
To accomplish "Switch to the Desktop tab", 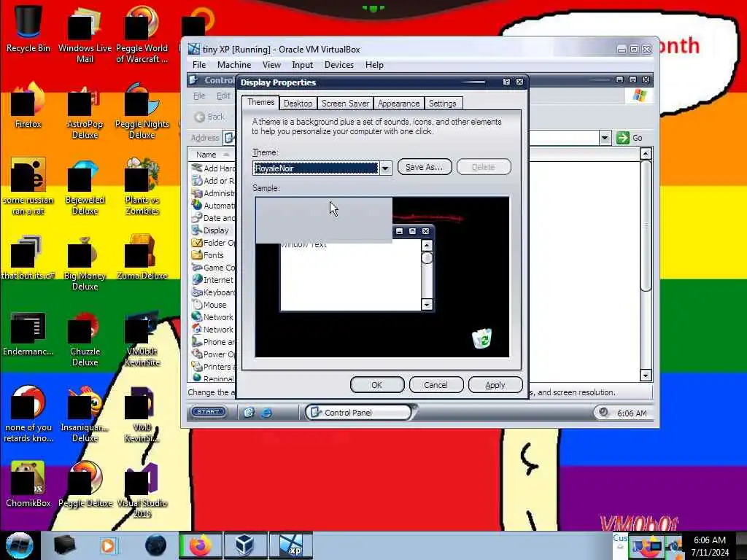I will coord(298,104).
